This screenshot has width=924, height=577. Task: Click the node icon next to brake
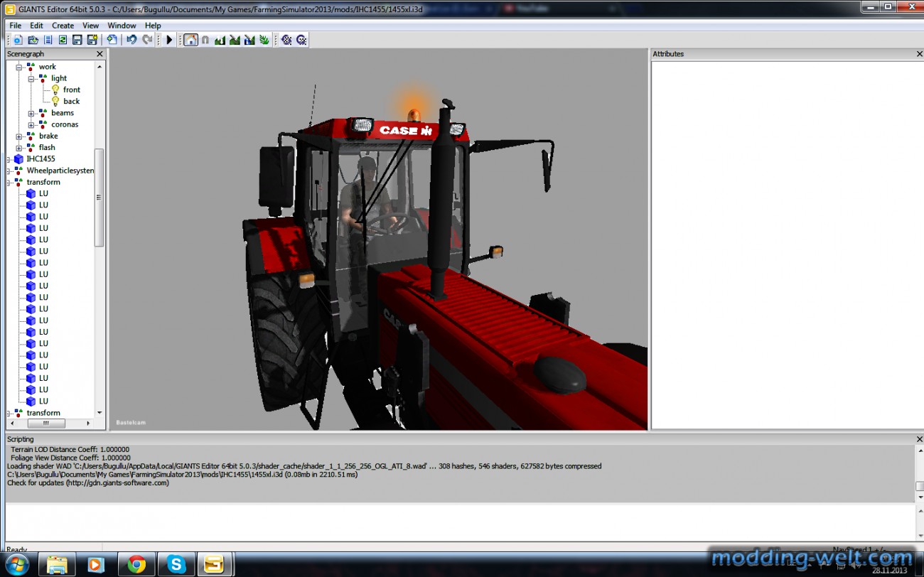click(x=31, y=136)
